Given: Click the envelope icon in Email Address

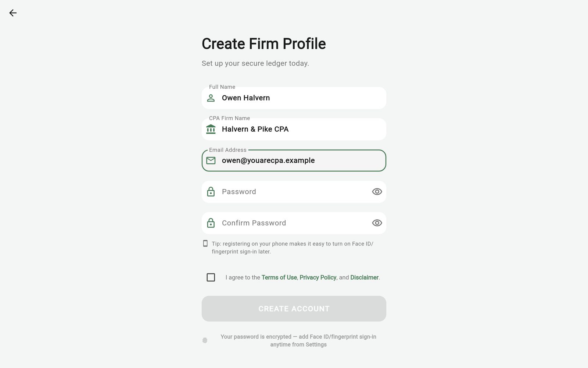Looking at the screenshot, I should click(211, 160).
